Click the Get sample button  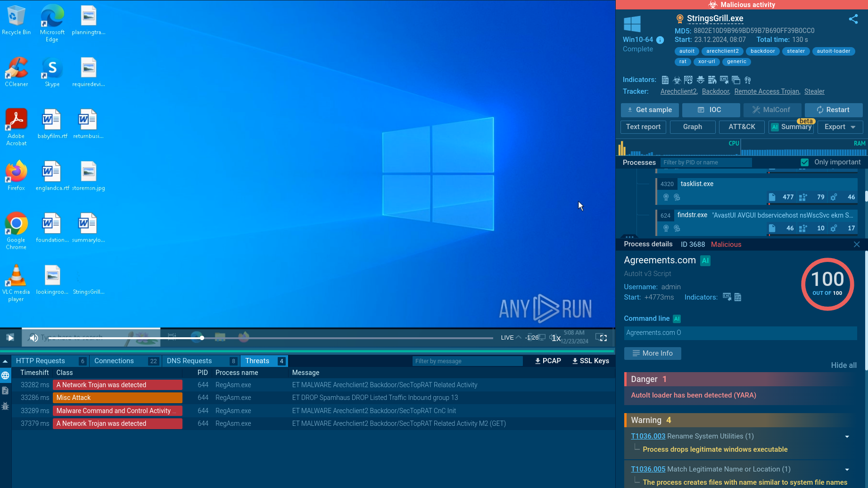point(649,110)
